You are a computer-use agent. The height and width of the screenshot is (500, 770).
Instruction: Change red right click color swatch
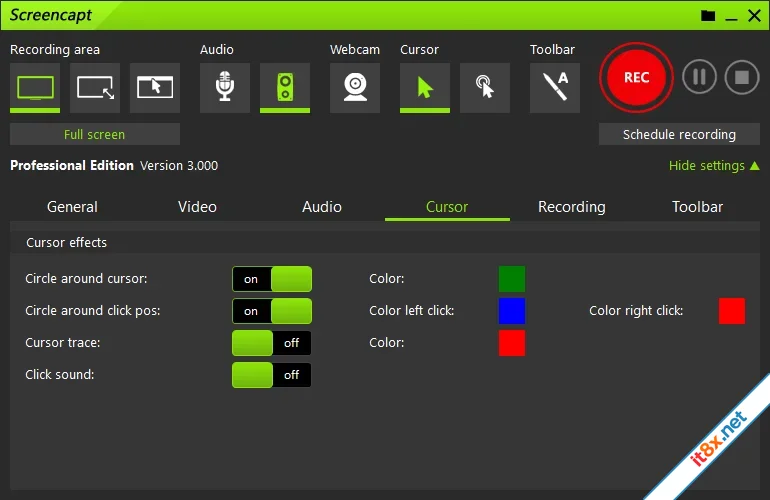tap(732, 311)
